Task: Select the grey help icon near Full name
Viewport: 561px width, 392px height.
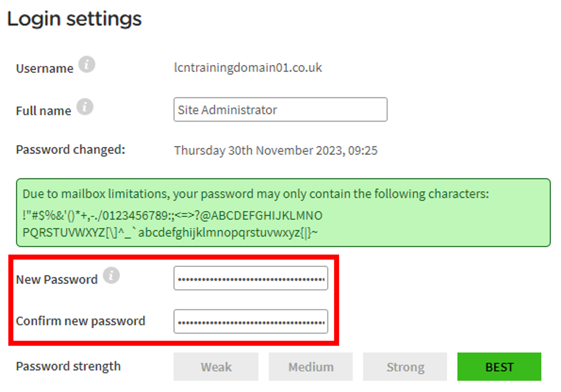Action: click(x=85, y=107)
